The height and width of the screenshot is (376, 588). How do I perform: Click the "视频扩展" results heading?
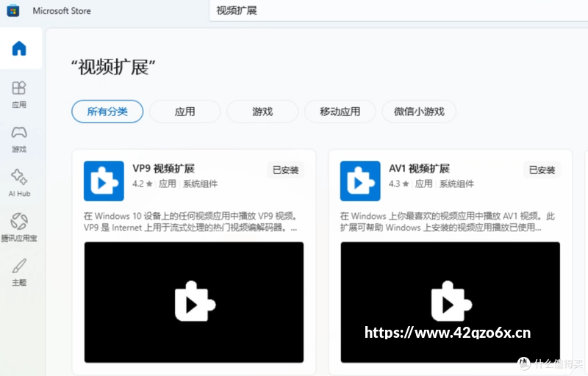[x=113, y=68]
